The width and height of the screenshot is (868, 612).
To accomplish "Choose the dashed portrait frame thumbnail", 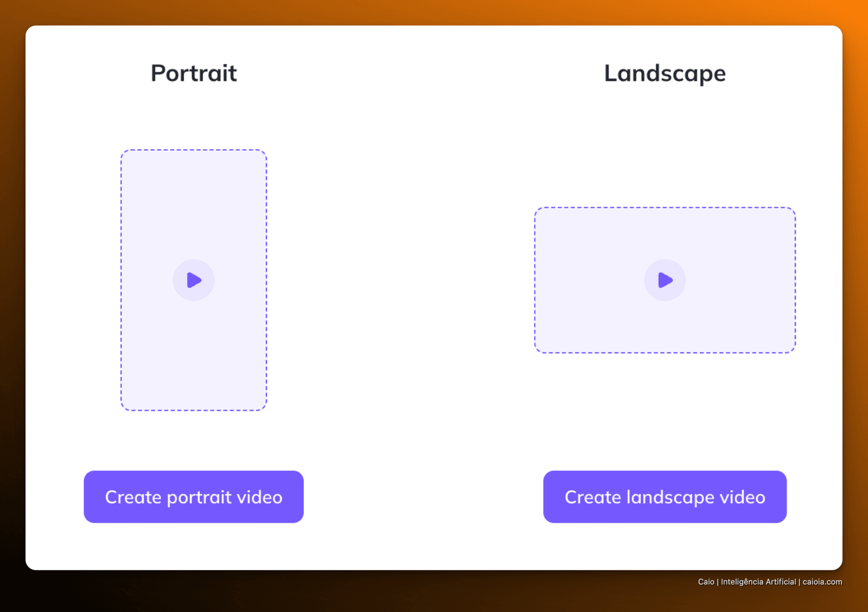I will pyautogui.click(x=194, y=280).
